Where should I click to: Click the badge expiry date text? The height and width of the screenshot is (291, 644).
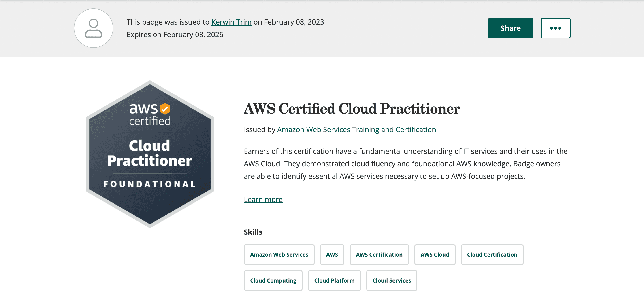[x=175, y=34]
